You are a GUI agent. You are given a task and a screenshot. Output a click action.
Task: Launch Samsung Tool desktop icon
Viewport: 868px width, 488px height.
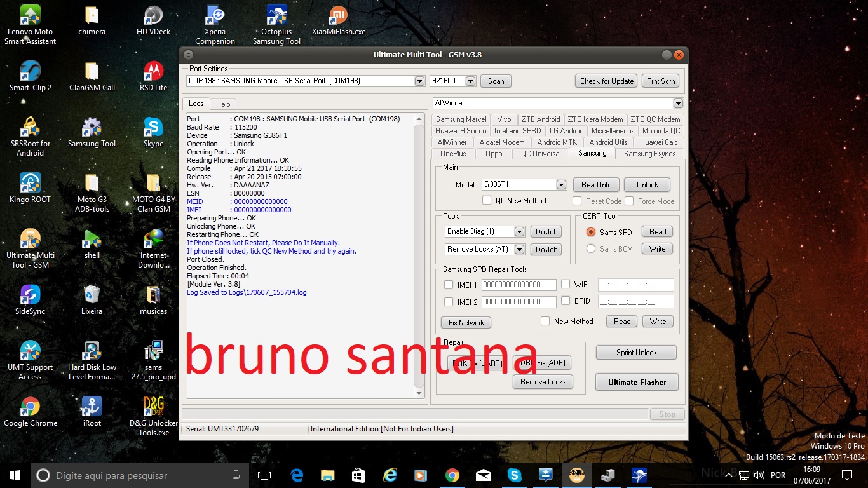pos(92,132)
